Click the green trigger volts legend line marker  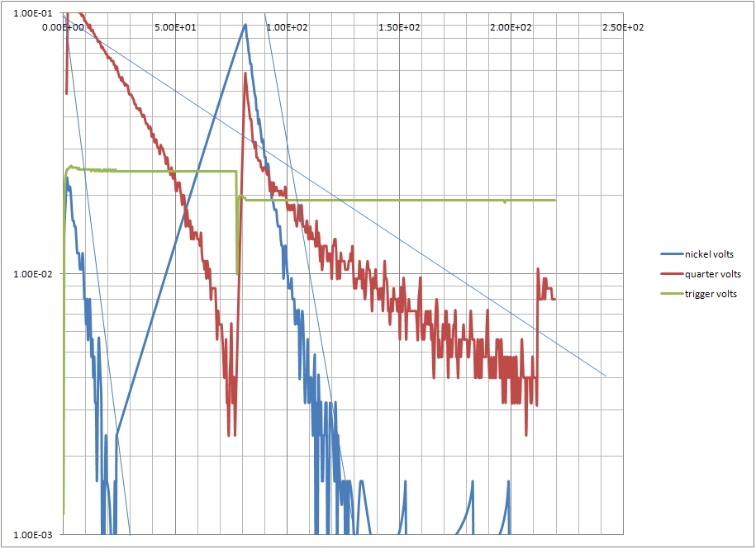point(671,294)
